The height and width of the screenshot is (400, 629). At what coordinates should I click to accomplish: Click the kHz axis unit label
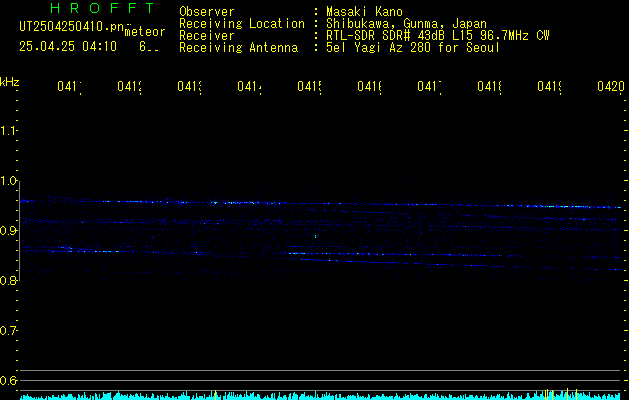coord(10,82)
